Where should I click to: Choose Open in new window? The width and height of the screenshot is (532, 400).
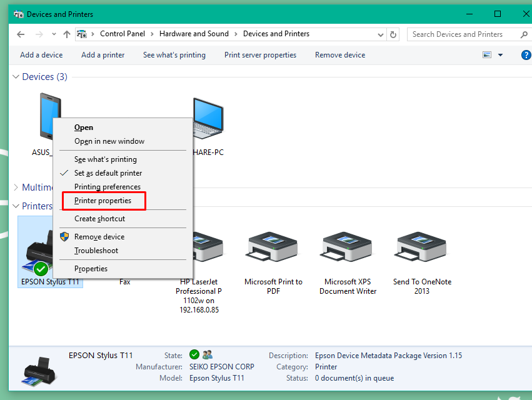(x=109, y=141)
